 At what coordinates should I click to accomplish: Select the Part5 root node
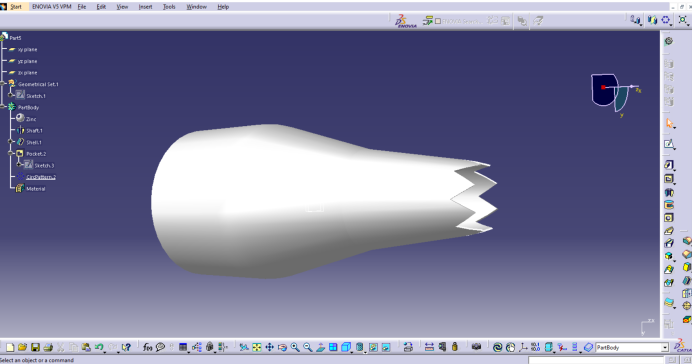click(15, 38)
